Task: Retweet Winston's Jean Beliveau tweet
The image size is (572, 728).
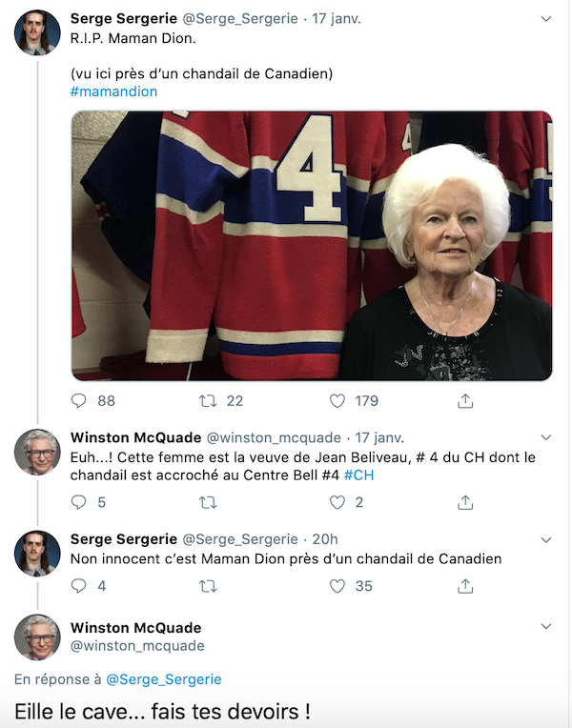Action: tap(208, 502)
